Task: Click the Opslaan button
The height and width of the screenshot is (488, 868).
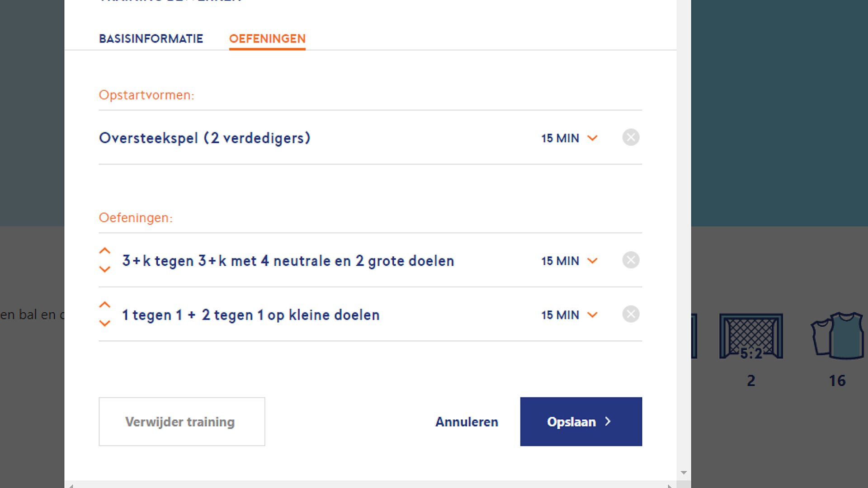Action: 581,422
